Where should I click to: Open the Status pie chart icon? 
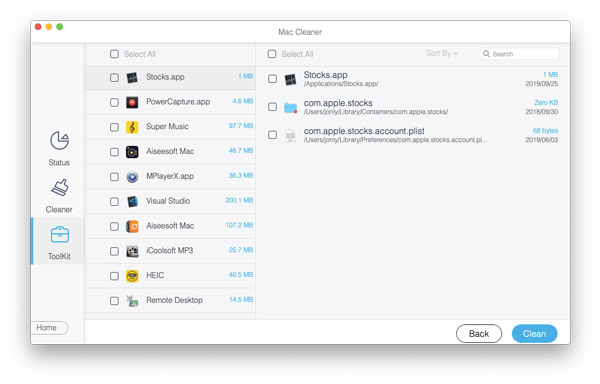pyautogui.click(x=59, y=141)
